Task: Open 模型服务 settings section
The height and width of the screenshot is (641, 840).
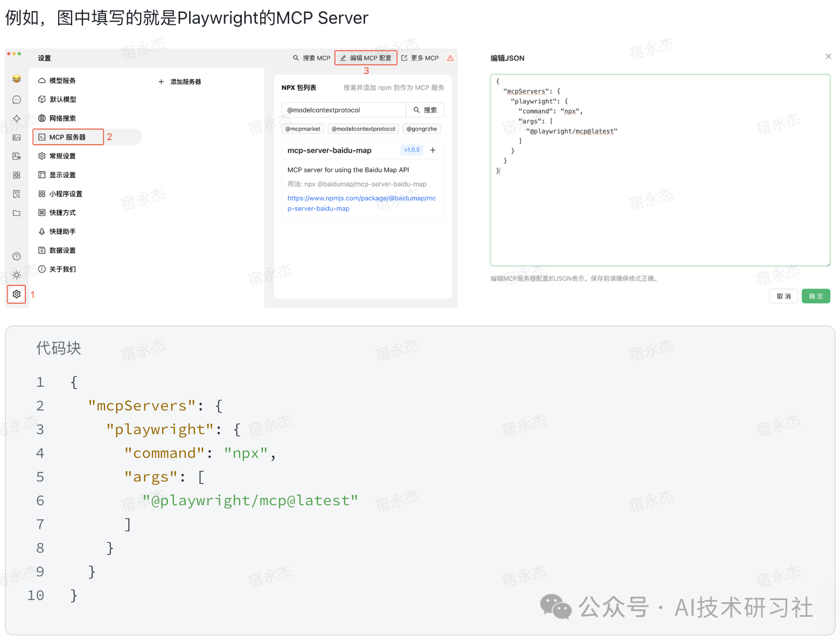Action: [x=62, y=81]
